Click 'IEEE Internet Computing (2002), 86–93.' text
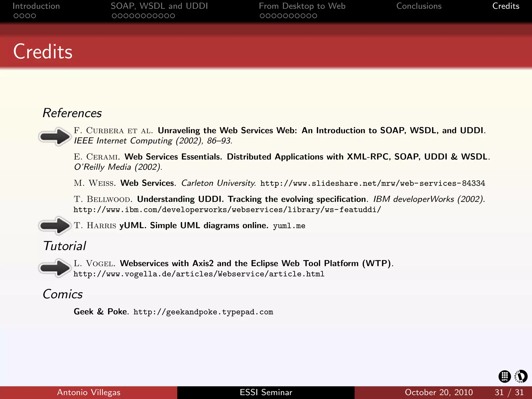This screenshot has height=399, width=532. [x=153, y=141]
